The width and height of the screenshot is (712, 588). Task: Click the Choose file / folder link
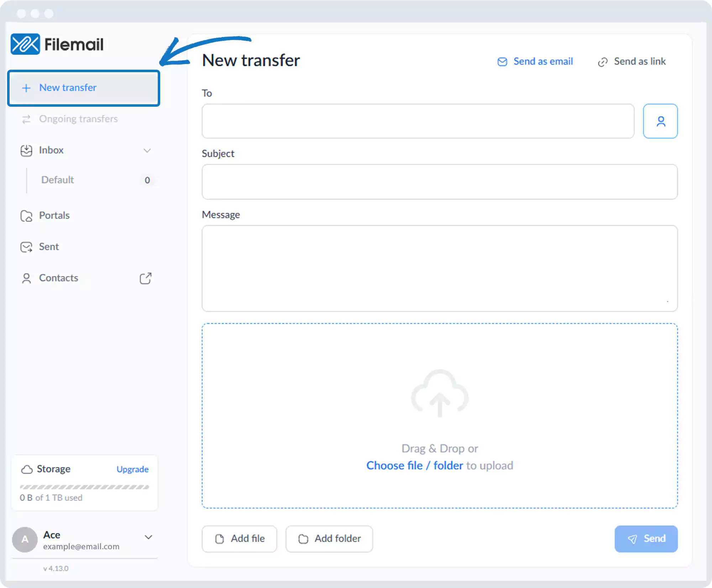414,466
